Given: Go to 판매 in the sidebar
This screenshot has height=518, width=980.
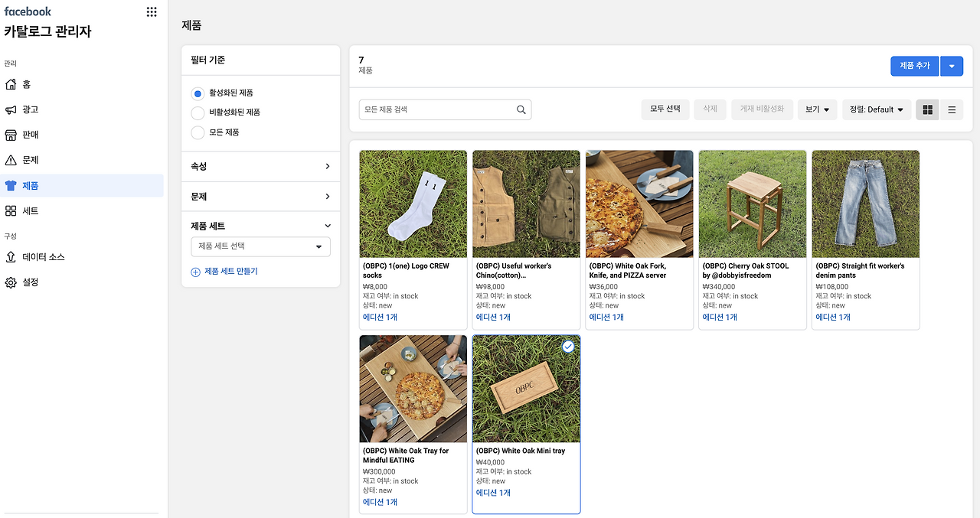Looking at the screenshot, I should 31,135.
